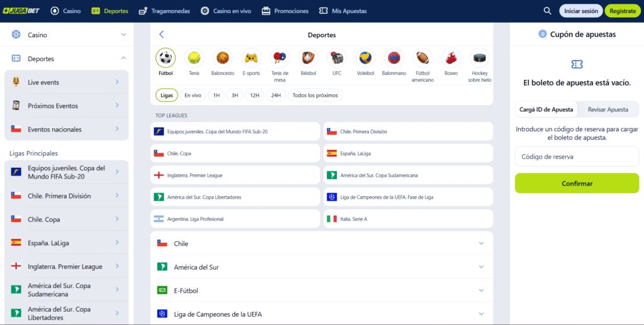Open the Deportes top menu
644x325 pixels.
point(109,11)
